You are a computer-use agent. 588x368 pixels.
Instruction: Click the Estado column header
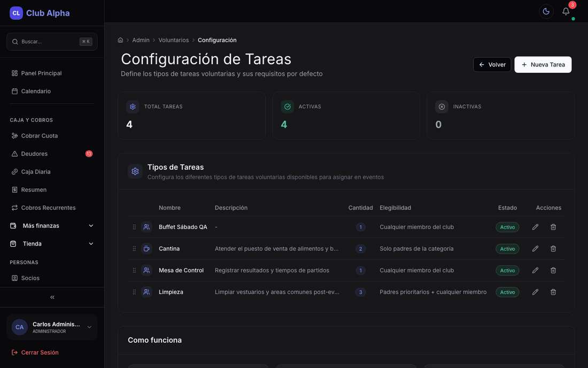point(507,208)
